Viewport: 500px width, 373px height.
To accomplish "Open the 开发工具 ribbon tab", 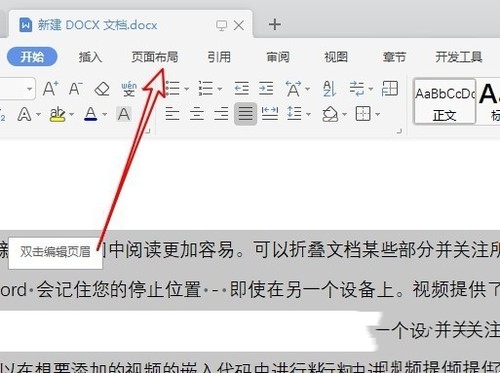I will click(459, 57).
